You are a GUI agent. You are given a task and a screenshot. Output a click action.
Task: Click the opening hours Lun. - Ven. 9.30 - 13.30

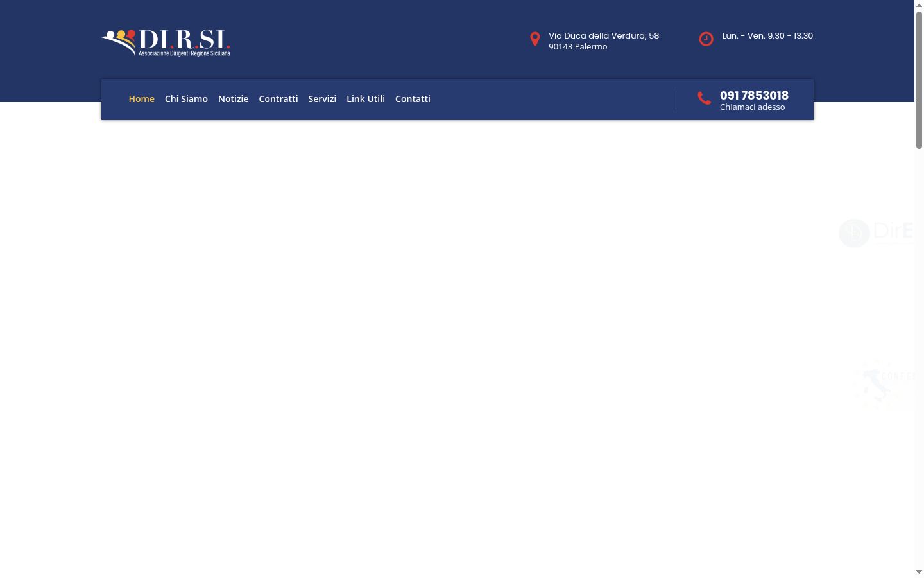(x=767, y=36)
